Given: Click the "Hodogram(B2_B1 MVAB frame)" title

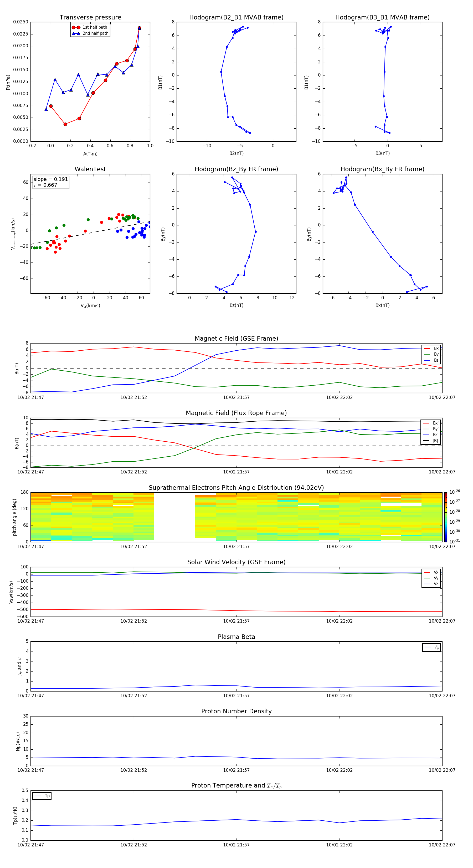Looking at the screenshot, I should (236, 18).
